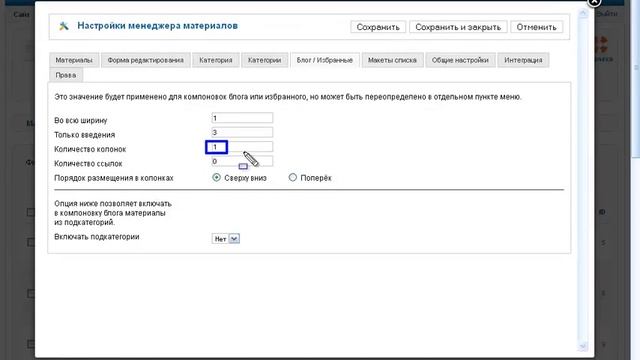Select the Поперёк radio option
640x360 pixels.
(293, 178)
